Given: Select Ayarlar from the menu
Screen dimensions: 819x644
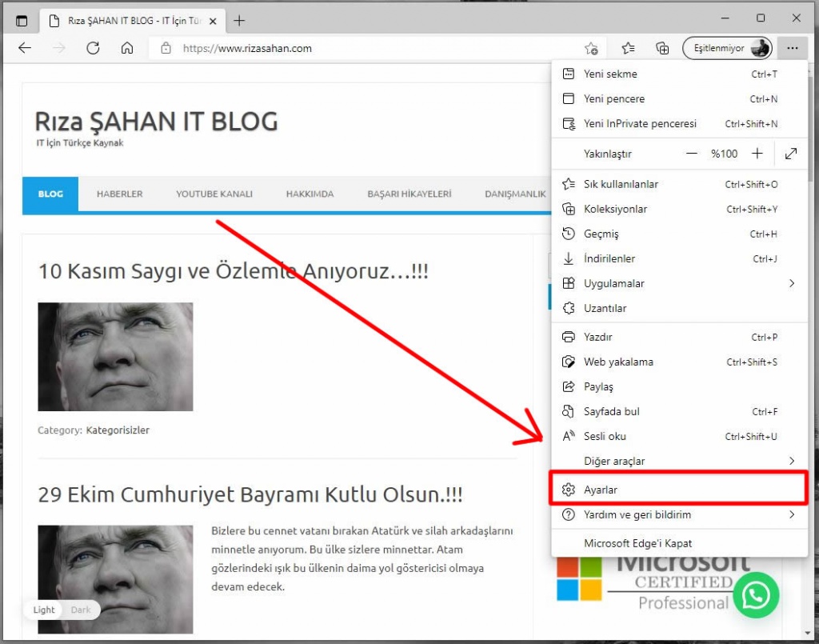Looking at the screenshot, I should click(600, 489).
